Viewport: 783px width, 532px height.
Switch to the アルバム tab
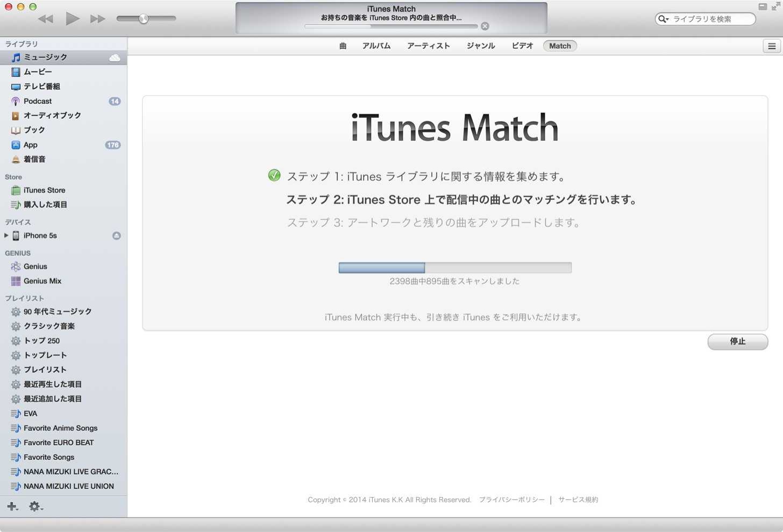pyautogui.click(x=376, y=46)
